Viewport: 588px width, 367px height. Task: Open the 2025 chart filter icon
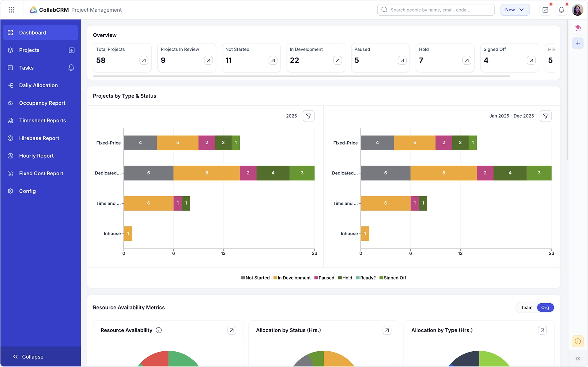309,116
